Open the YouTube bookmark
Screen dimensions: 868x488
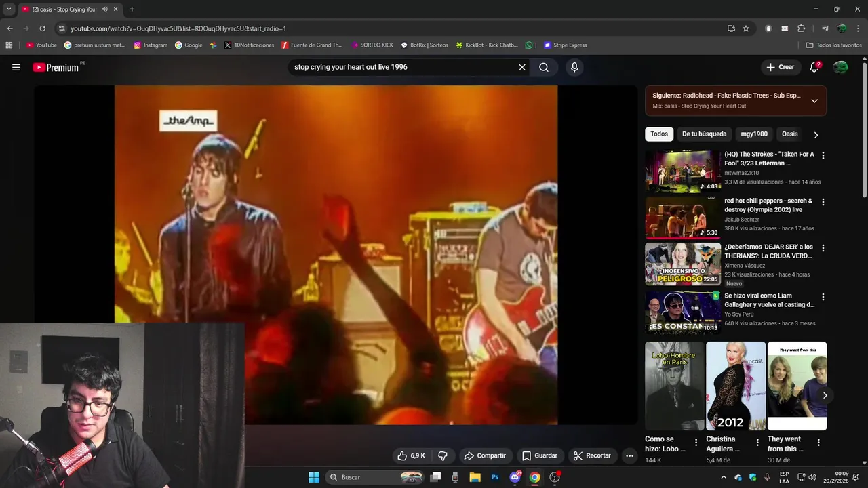41,45
